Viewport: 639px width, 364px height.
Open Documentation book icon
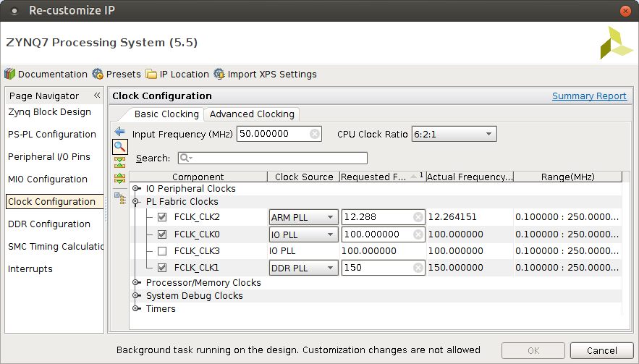click(x=10, y=75)
